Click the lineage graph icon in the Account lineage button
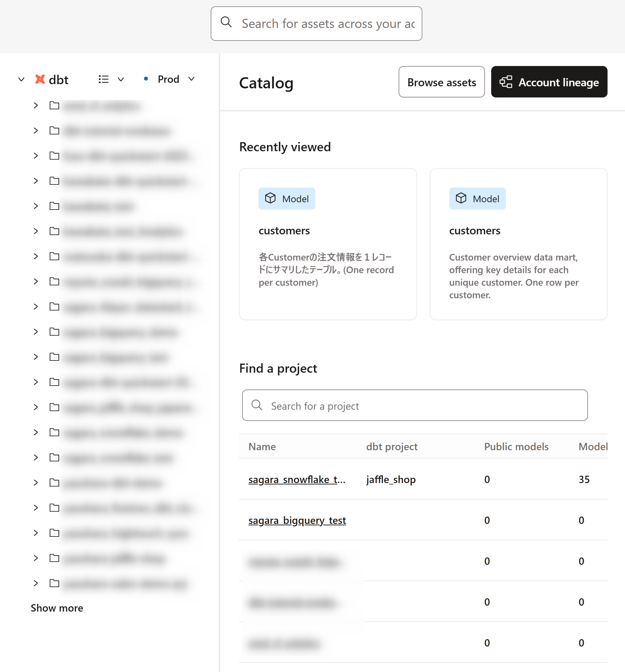 [x=506, y=82]
